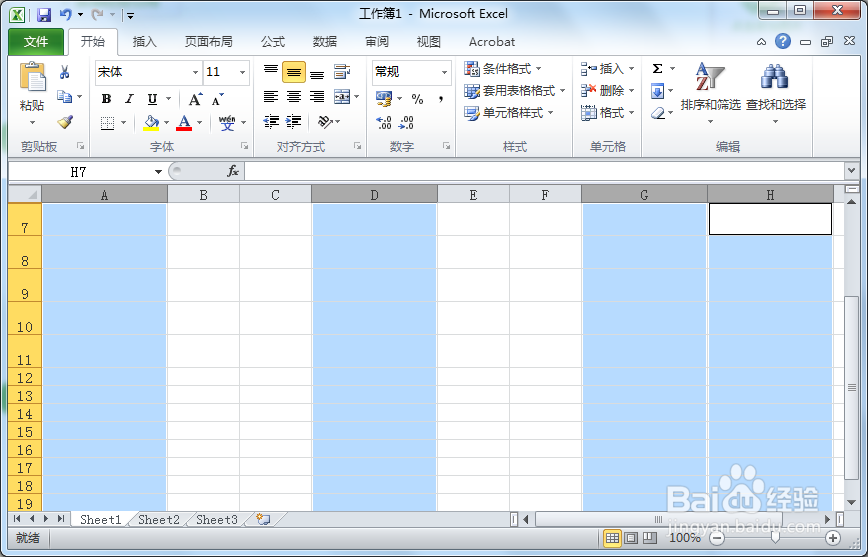Image resolution: width=868 pixels, height=557 pixels.
Task: Switch to the 数据 tab
Action: pyautogui.click(x=325, y=42)
